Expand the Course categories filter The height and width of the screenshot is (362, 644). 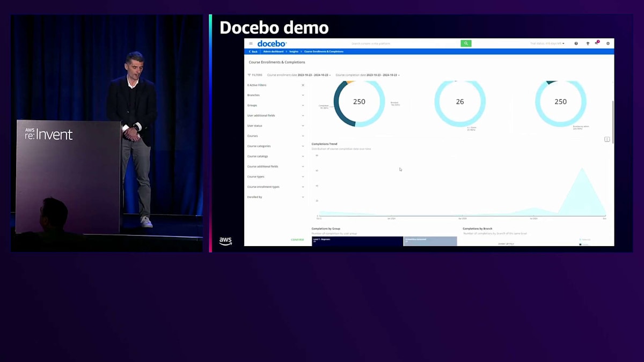(x=275, y=146)
